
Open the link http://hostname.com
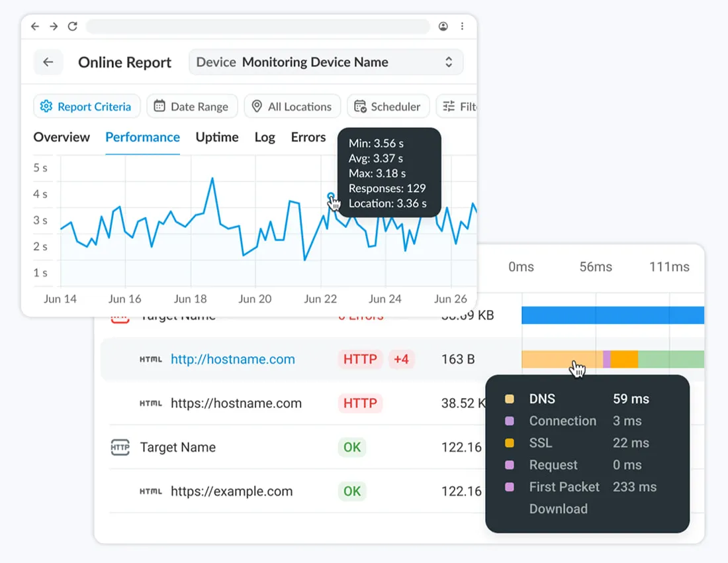click(x=233, y=359)
